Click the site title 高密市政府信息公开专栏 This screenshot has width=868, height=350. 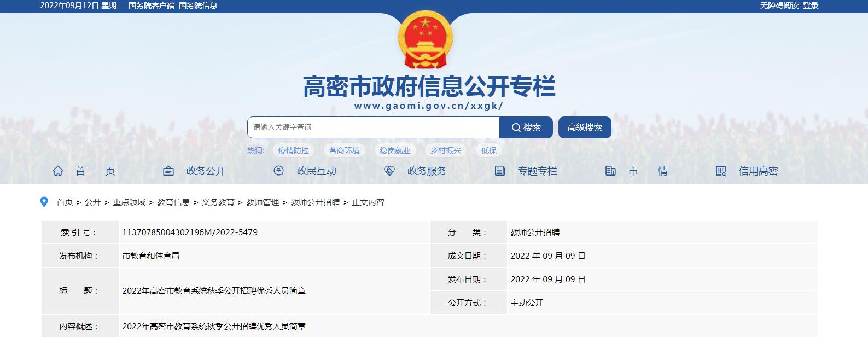429,86
